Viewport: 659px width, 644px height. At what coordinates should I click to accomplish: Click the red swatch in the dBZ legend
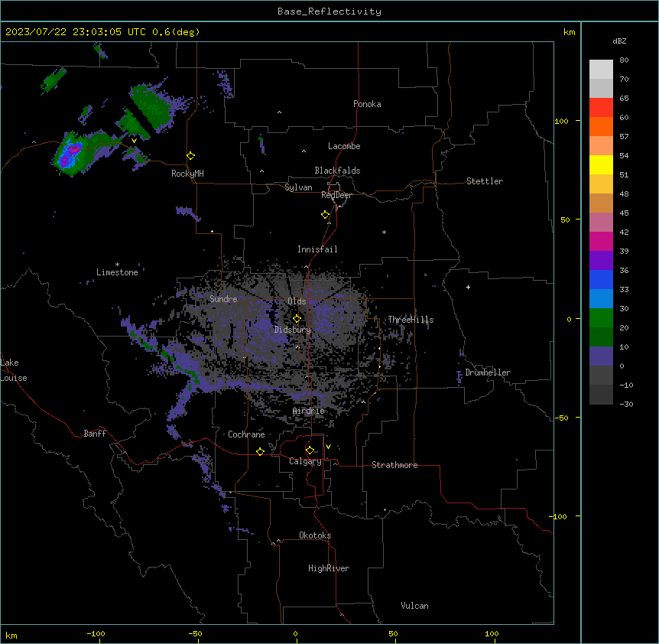tap(601, 108)
